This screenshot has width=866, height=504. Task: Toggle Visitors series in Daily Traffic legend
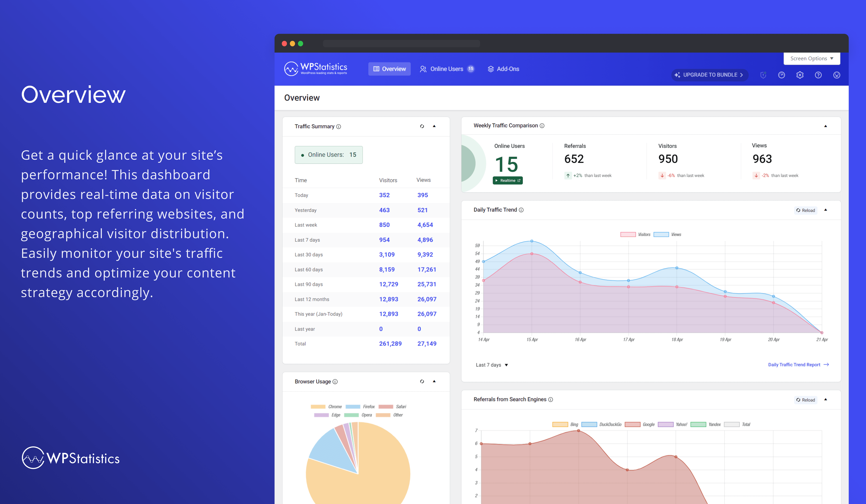click(x=635, y=235)
